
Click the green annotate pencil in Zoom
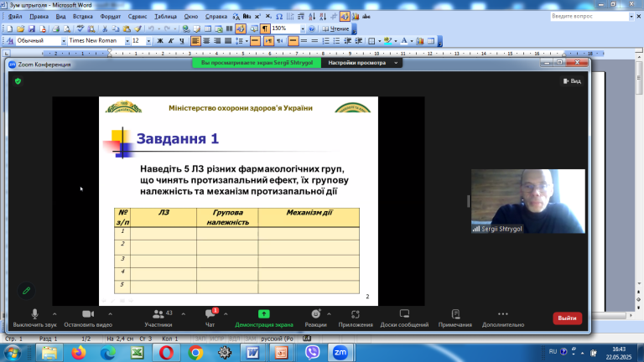tap(26, 291)
